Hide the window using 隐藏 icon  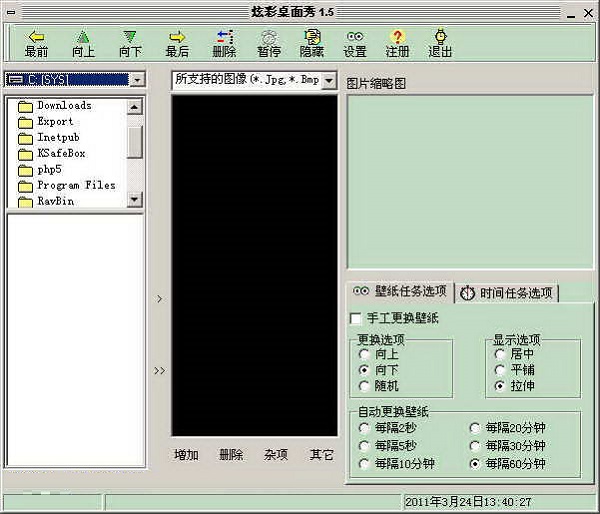tap(312, 37)
